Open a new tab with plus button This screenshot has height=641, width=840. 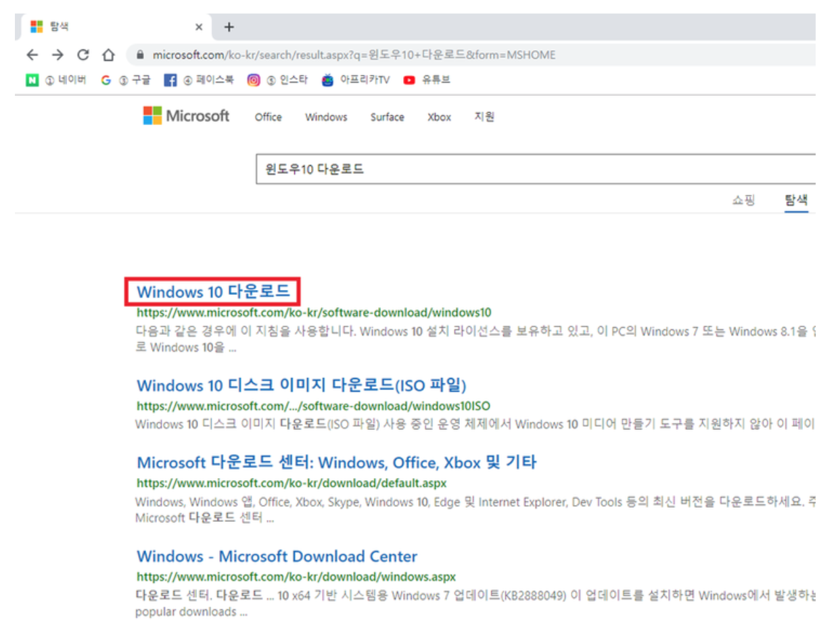228,27
